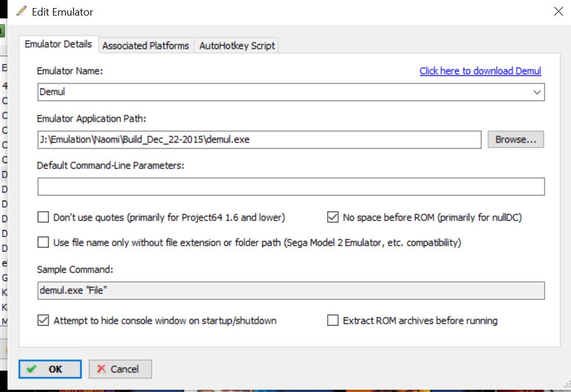Enable the 'Don't use quotes' checkbox
Image resolution: width=571 pixels, height=392 pixels.
pos(43,217)
